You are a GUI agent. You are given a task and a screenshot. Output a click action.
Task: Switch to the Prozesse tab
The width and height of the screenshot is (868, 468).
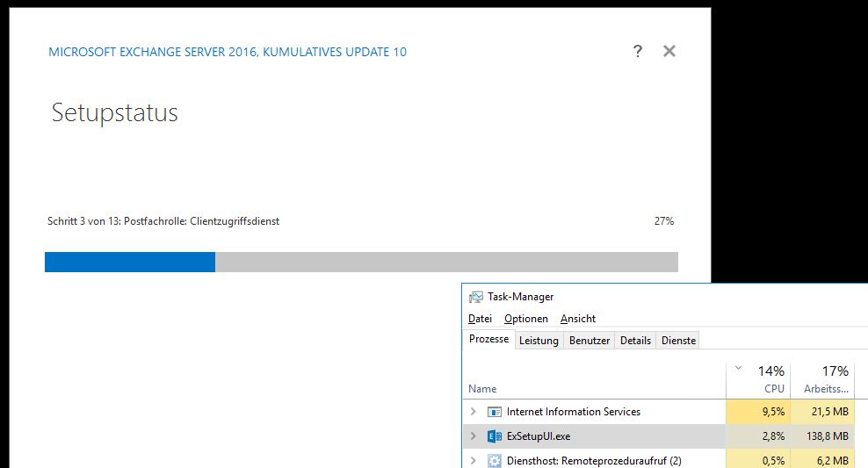point(488,339)
